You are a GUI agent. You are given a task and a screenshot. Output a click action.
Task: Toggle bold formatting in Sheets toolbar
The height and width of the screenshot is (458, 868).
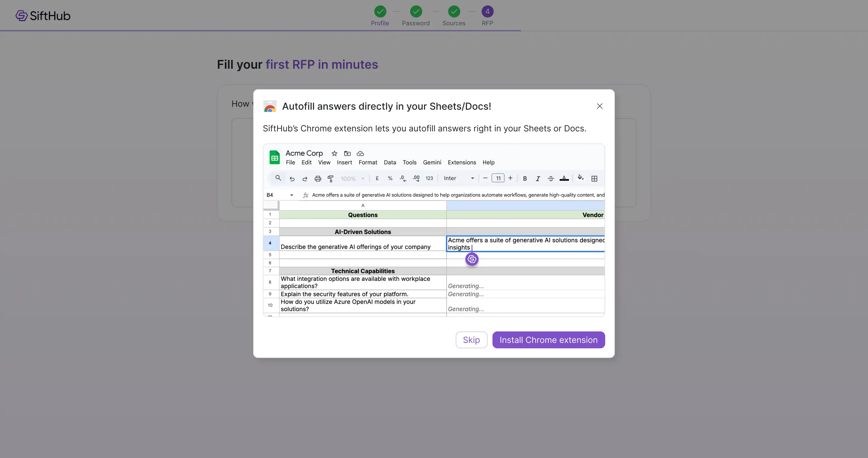[x=525, y=178]
